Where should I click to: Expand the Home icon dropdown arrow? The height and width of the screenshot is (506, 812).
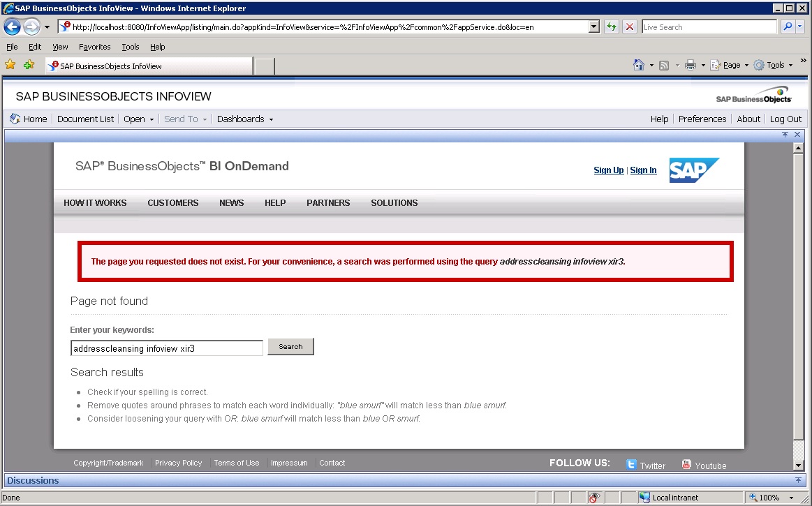click(651, 66)
